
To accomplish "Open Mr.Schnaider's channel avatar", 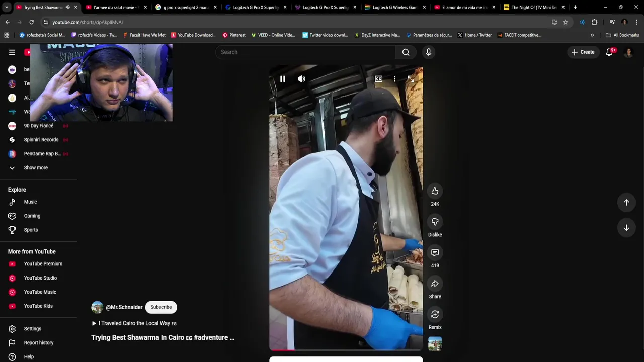I will (x=97, y=307).
